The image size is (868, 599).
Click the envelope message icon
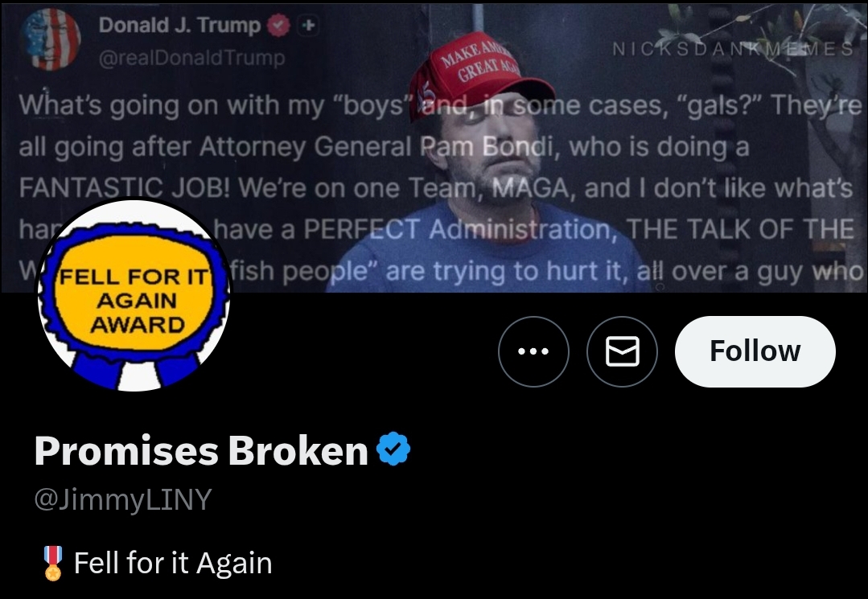tap(622, 351)
